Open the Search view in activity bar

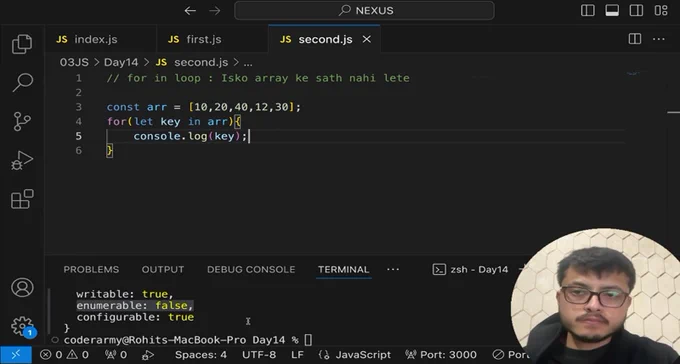[22, 82]
